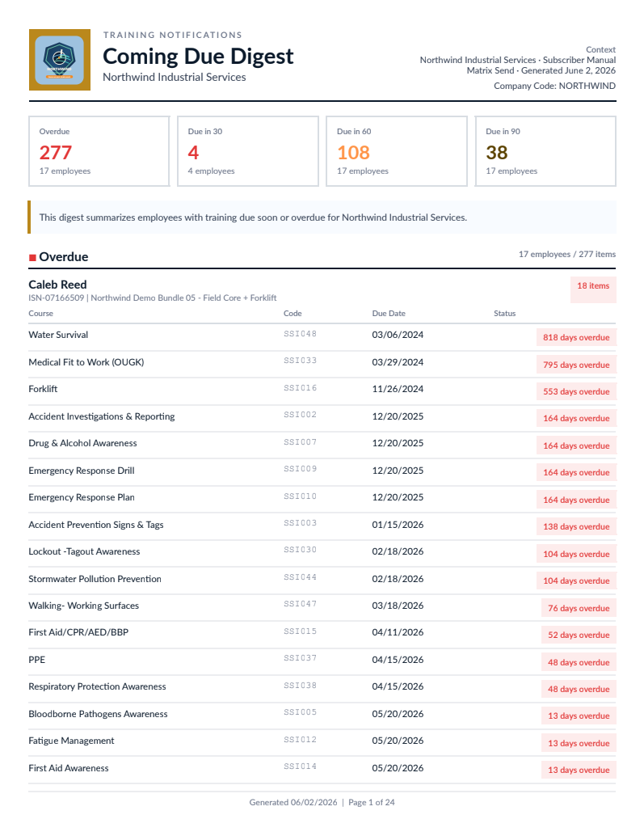644x836 pixels.
Task: Click due date 03/06/2024
Action: [x=398, y=335]
